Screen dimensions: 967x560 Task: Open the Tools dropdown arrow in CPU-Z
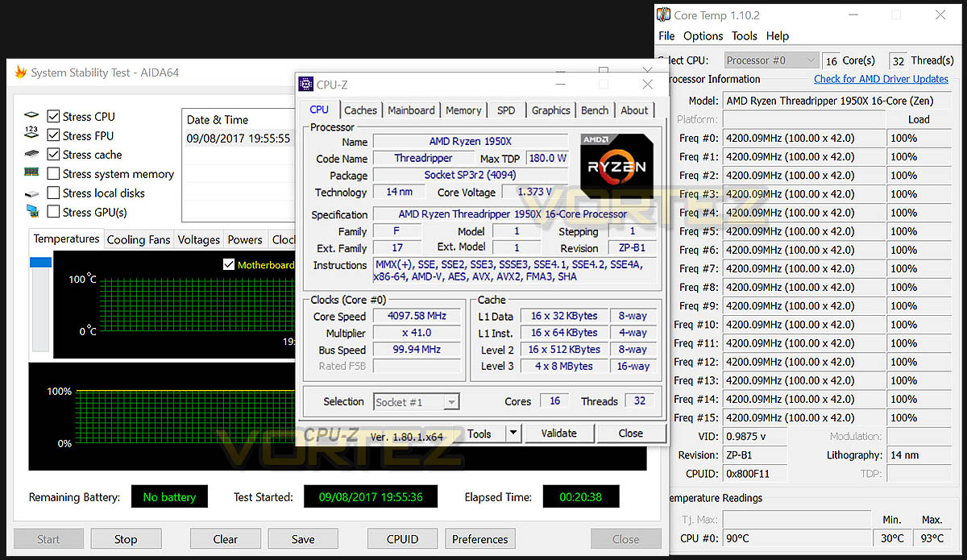tap(513, 433)
